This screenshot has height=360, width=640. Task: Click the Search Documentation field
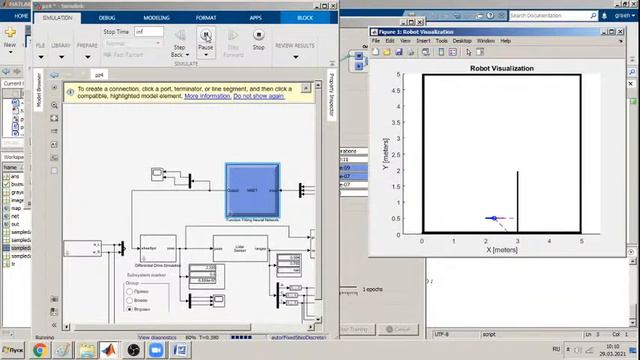(x=553, y=16)
